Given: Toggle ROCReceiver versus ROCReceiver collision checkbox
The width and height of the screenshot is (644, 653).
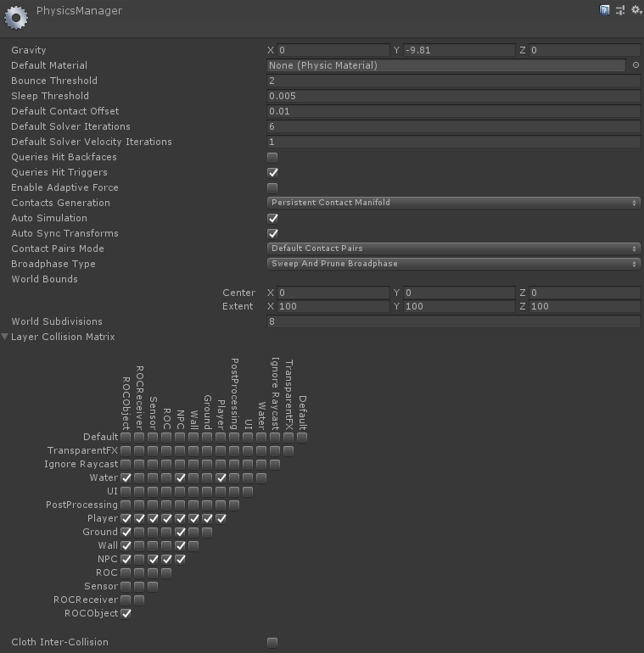Looking at the screenshot, I should tap(139, 600).
